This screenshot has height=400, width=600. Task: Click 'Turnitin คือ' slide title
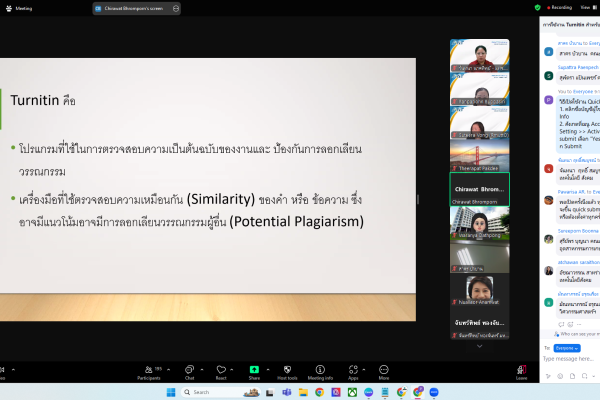[43, 100]
